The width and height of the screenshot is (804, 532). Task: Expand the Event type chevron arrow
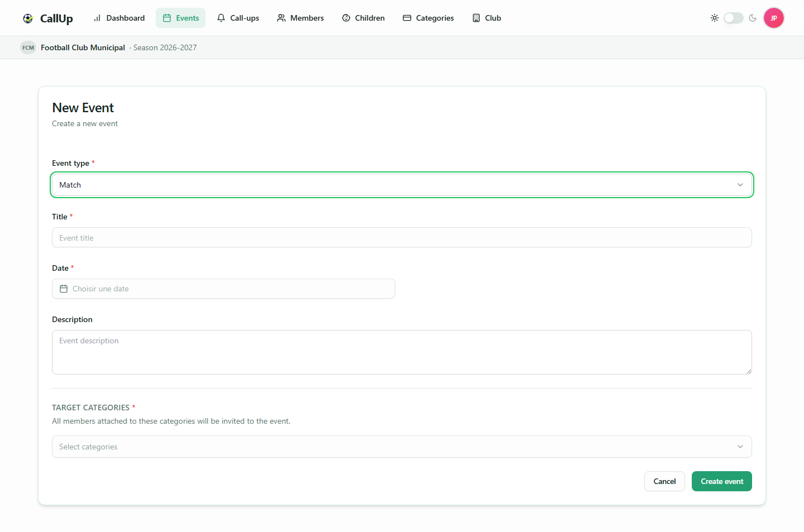(740, 185)
